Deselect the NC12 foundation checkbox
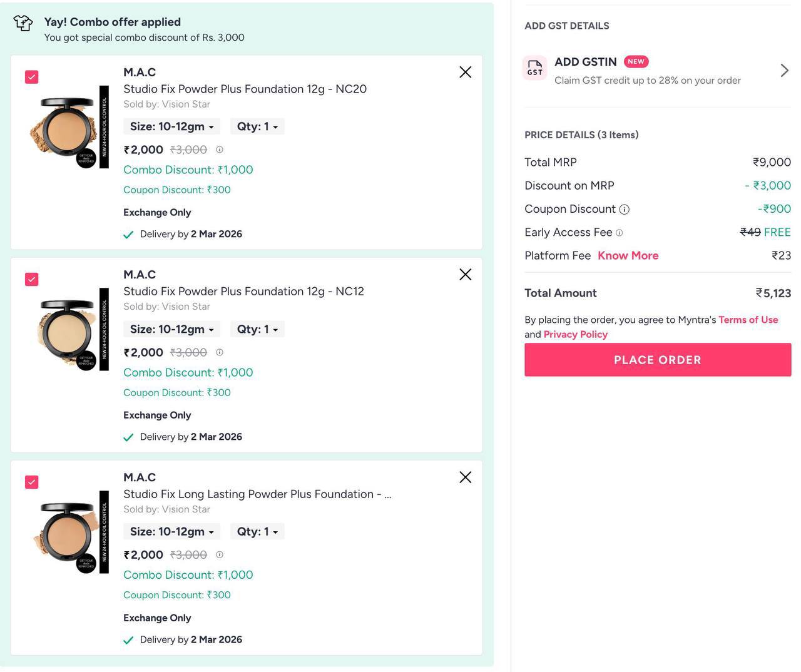Viewport: 801px width, 672px height. click(x=31, y=279)
